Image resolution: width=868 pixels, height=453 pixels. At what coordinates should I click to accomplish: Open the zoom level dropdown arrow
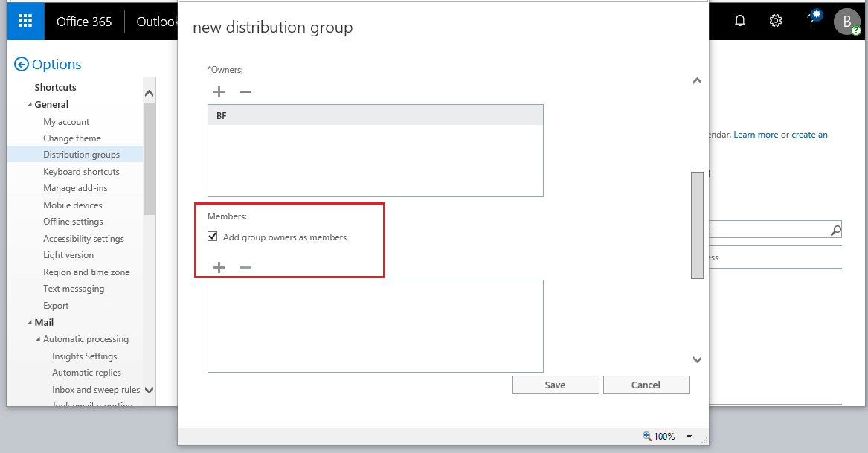[689, 437]
